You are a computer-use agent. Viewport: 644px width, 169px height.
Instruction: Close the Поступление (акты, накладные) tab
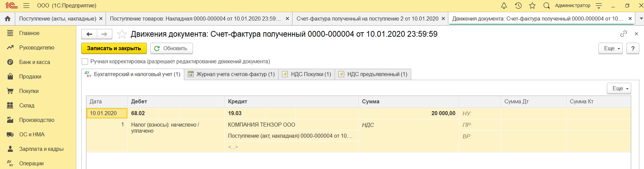coord(101,19)
